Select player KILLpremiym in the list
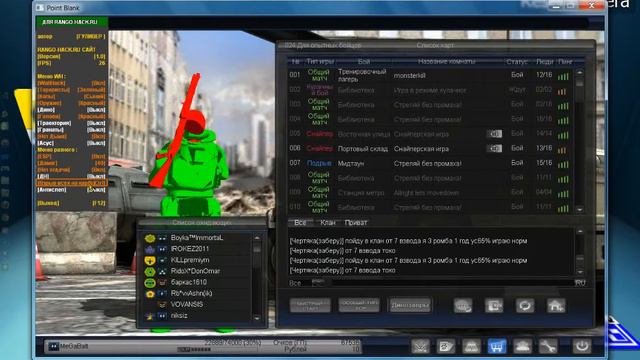 pos(197,260)
